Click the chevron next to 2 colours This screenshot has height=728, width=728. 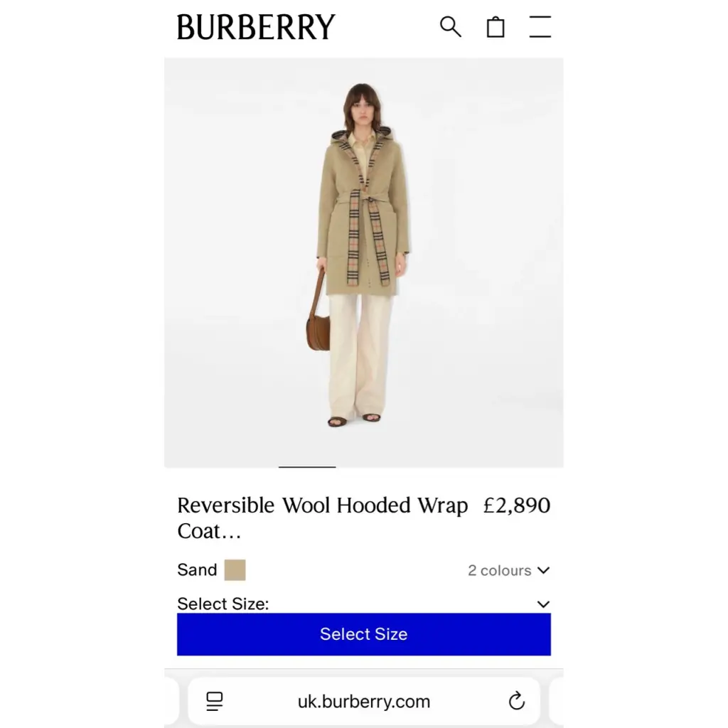[x=543, y=570]
